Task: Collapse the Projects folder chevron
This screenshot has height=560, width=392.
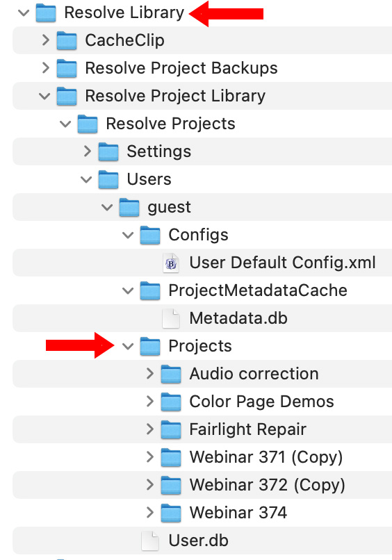Action: pyautogui.click(x=128, y=347)
